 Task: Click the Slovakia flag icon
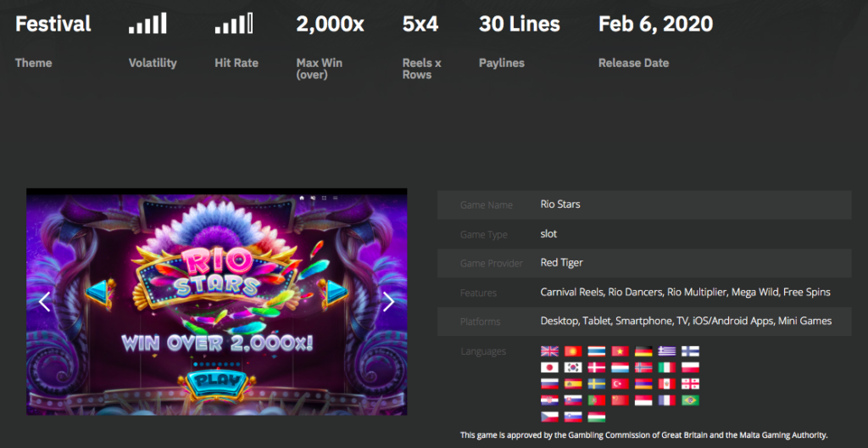click(573, 400)
